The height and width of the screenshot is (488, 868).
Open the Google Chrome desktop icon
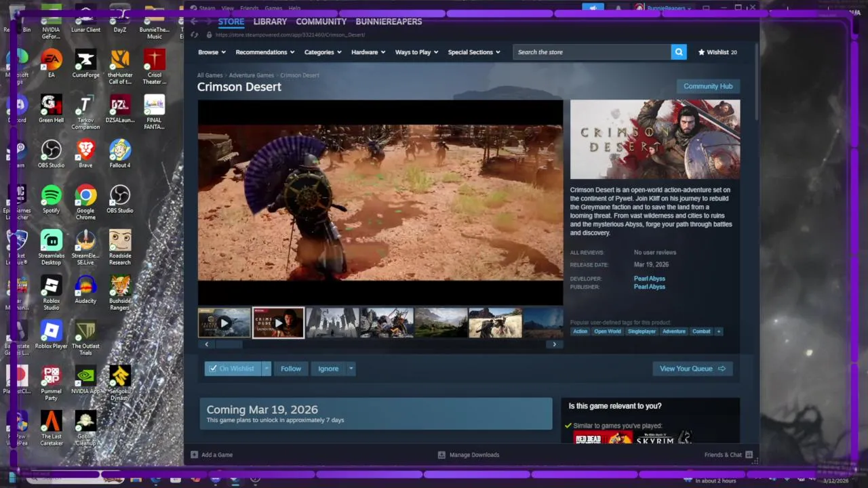pos(85,203)
